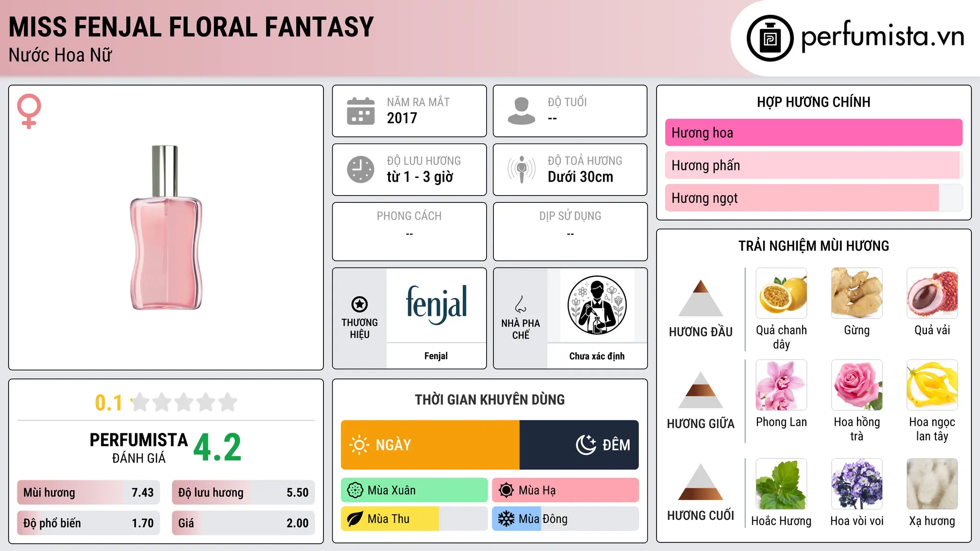Click the Hương đầu top-note pyramid icon
The height and width of the screenshot is (551, 980).
pos(701,298)
